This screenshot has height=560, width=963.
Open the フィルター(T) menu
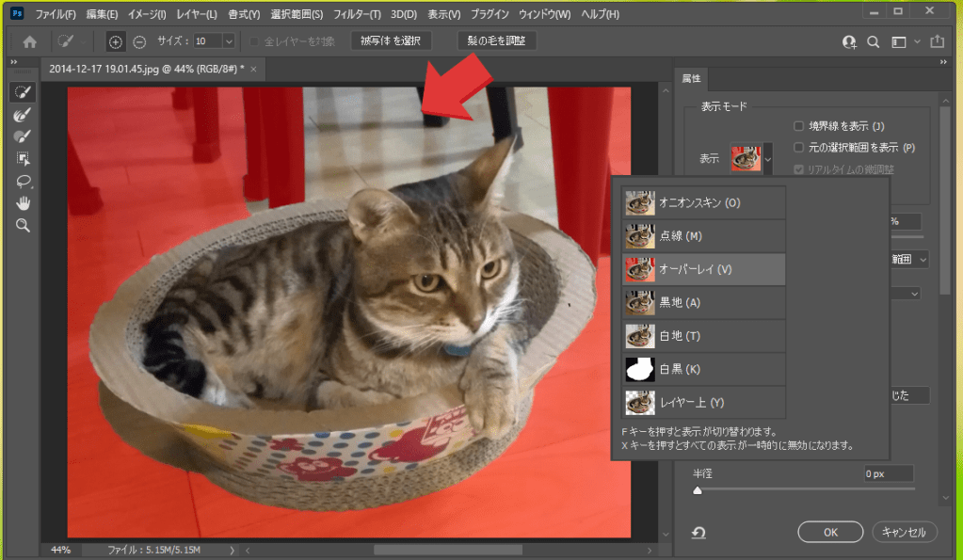(359, 15)
